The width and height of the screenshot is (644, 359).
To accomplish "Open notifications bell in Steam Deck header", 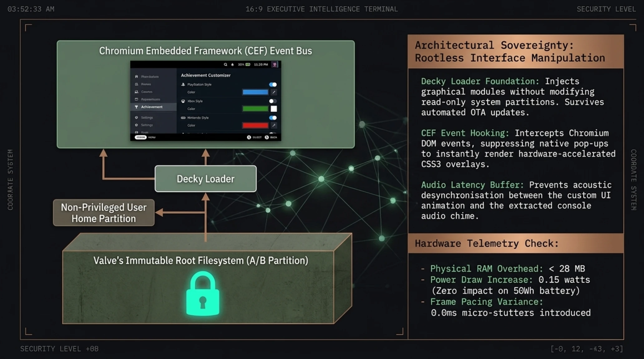I will tap(232, 65).
